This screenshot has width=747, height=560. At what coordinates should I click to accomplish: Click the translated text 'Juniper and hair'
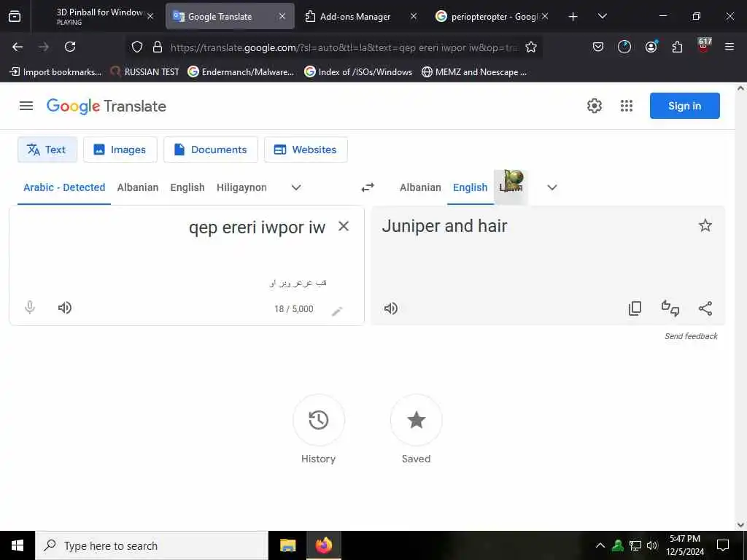point(444,226)
